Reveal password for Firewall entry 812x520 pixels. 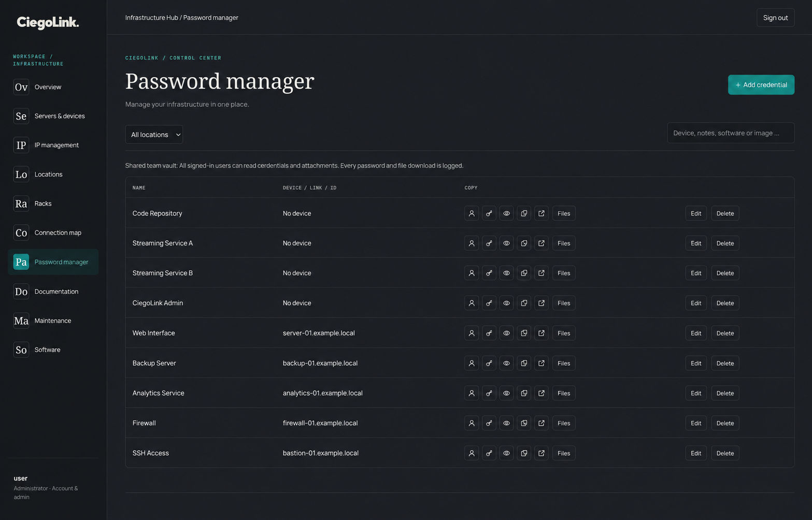[506, 423]
